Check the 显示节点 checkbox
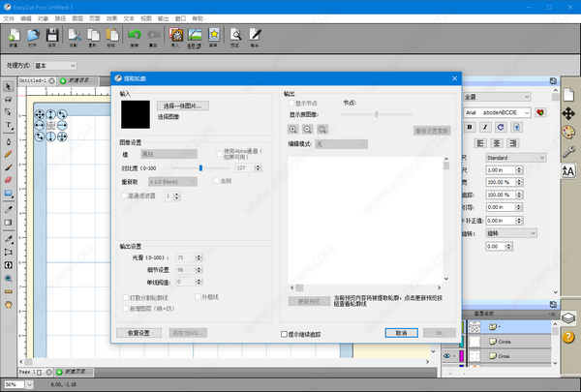581x392 pixels. coord(291,103)
